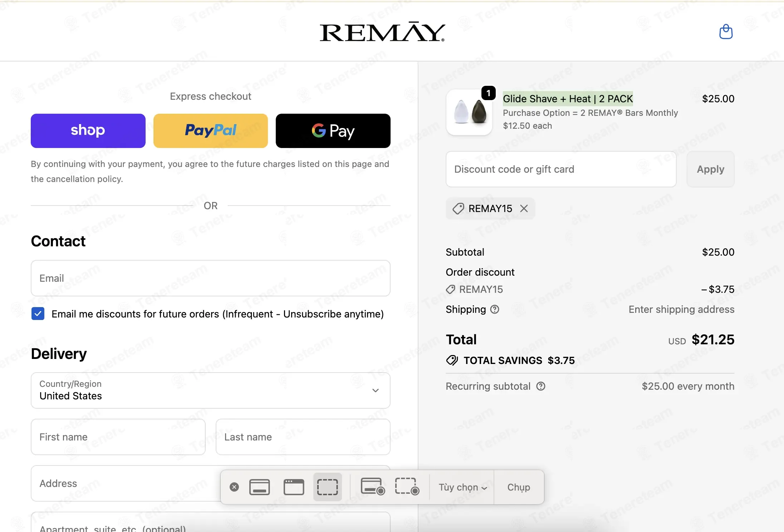This screenshot has height=532, width=784.
Task: Pay with Google Pay button
Action: point(333,131)
